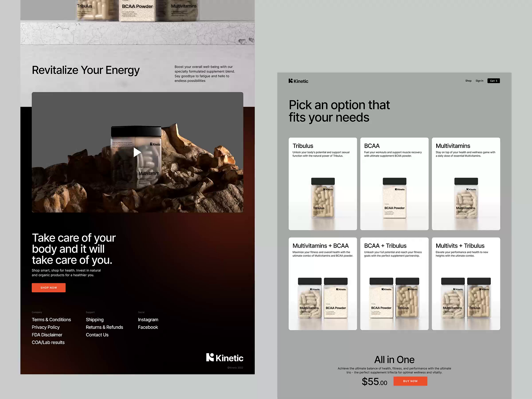Select the Tribulus product card
532x399 pixels.
323,184
